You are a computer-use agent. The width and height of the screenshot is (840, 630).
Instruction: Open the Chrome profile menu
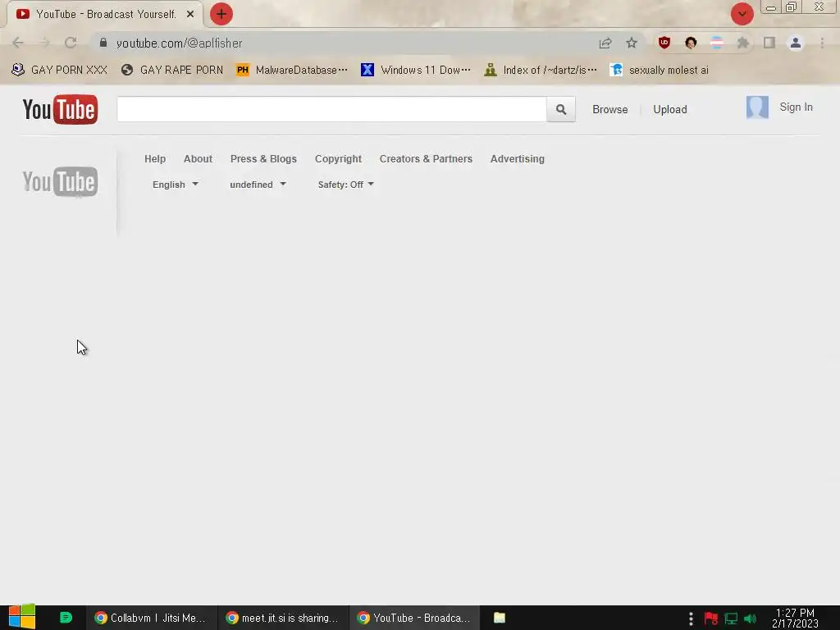tap(796, 43)
